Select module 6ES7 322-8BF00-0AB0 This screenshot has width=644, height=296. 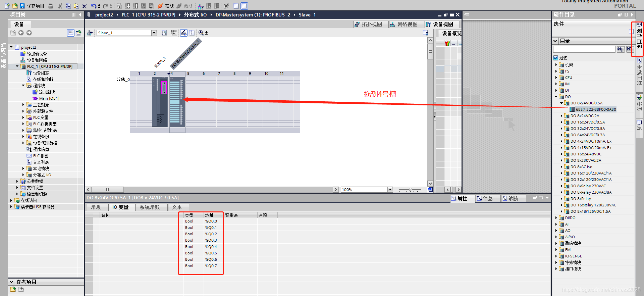(593, 109)
